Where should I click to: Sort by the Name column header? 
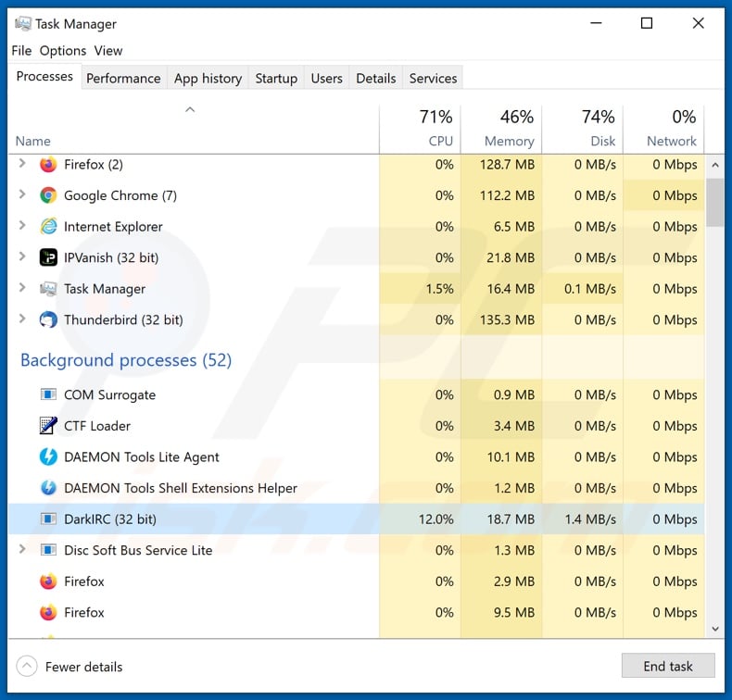(x=194, y=130)
